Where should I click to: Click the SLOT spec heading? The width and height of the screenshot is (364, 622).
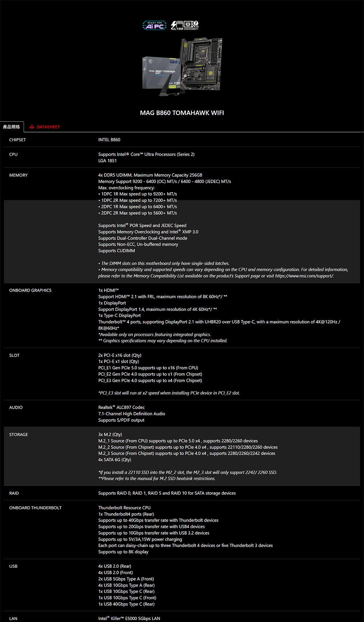click(x=14, y=355)
